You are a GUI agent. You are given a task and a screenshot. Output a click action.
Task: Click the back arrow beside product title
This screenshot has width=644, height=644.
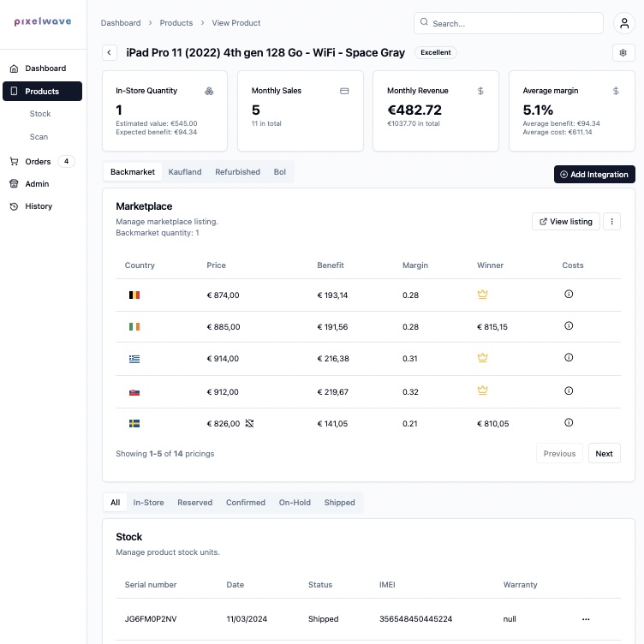[x=110, y=52]
